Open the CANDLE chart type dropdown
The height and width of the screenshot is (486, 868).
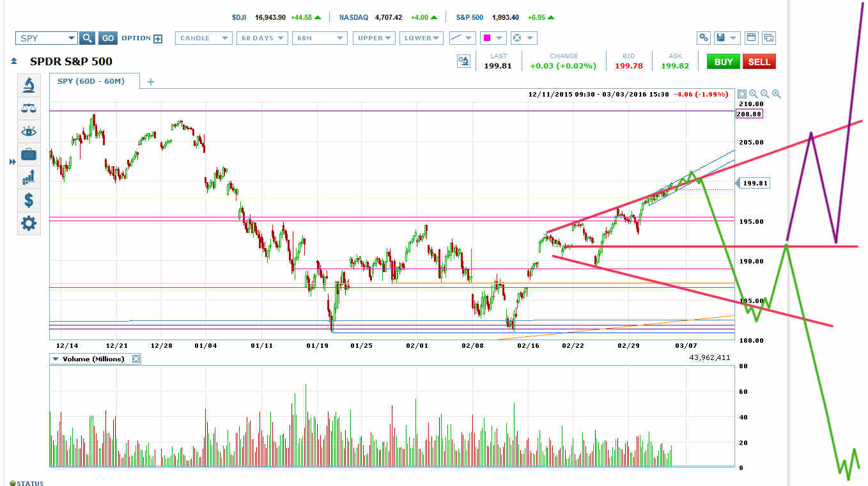[x=203, y=38]
